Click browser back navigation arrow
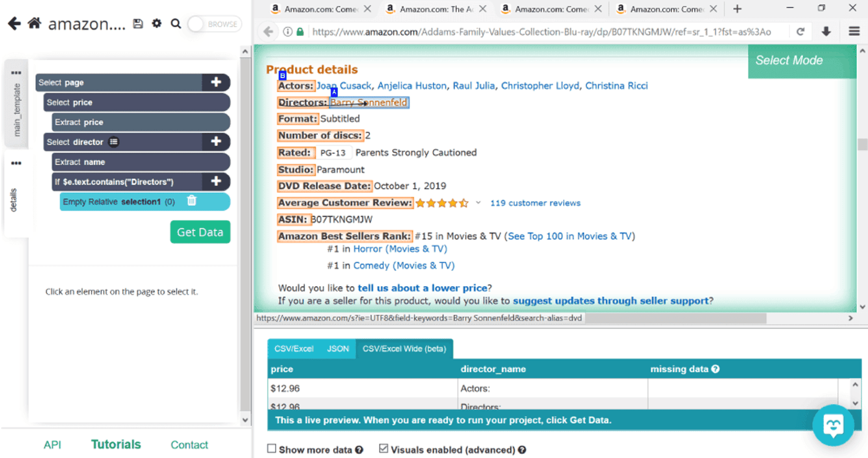The height and width of the screenshot is (458, 868). (x=269, y=32)
